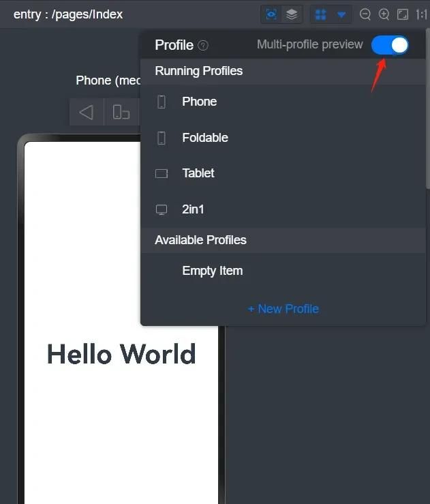Click the rotate device orientation icon
The height and width of the screenshot is (504, 430).
tap(121, 112)
